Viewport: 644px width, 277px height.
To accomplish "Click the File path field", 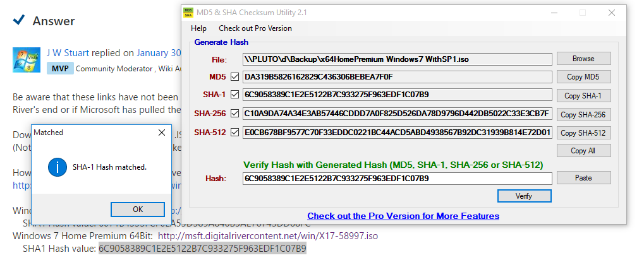I will click(x=397, y=59).
